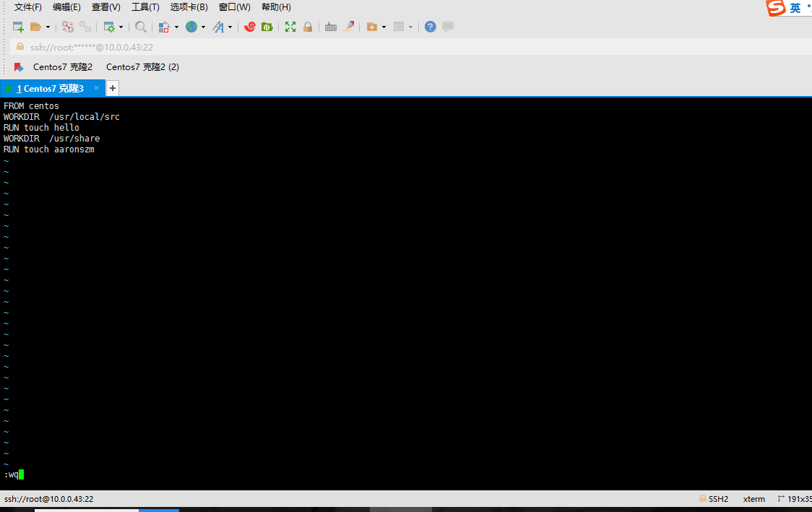Open the 选项卡(B) menu
812x512 pixels.
pyautogui.click(x=189, y=7)
